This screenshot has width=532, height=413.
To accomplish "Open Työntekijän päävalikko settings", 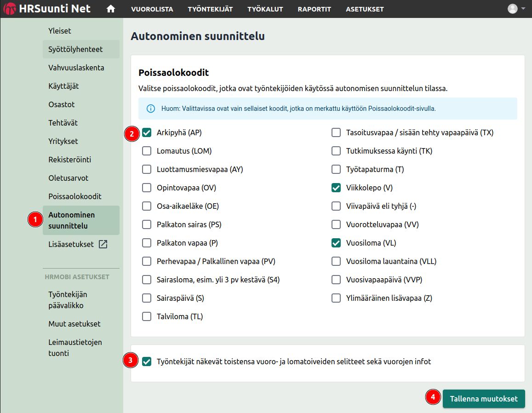I will [x=81, y=300].
